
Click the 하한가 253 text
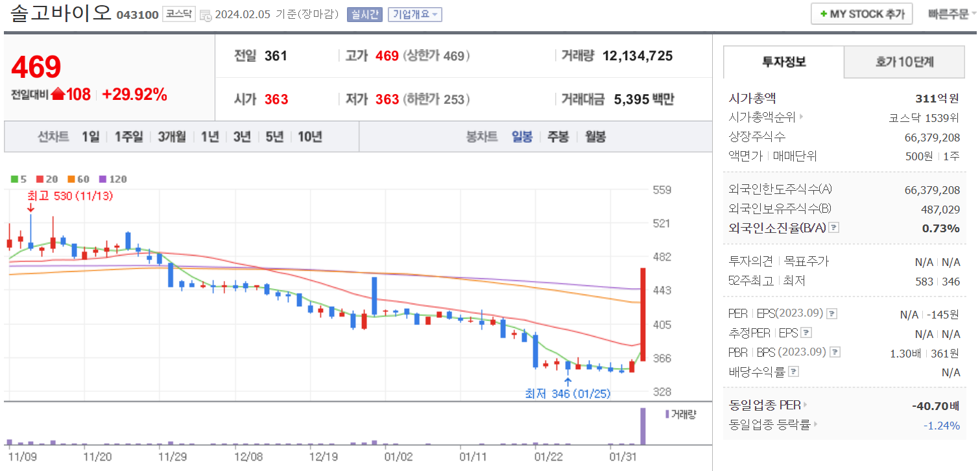pyautogui.click(x=436, y=99)
